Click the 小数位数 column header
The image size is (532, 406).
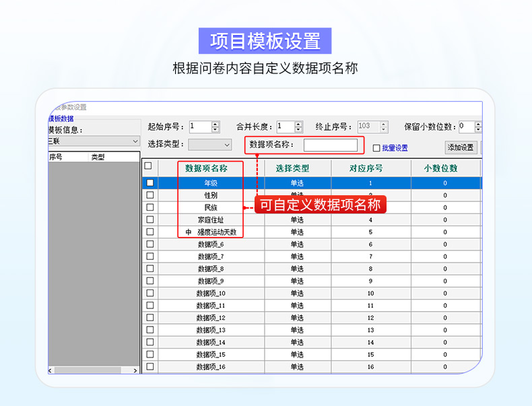(444, 168)
